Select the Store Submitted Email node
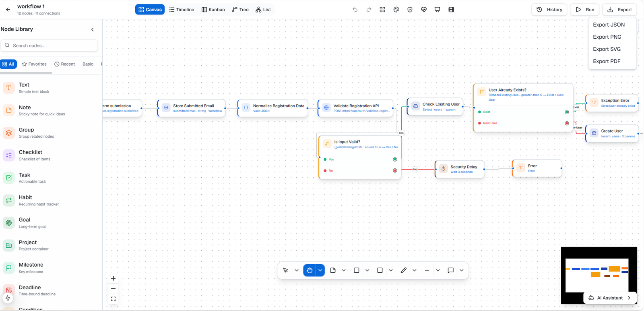The height and width of the screenshot is (311, 644). coord(192,108)
